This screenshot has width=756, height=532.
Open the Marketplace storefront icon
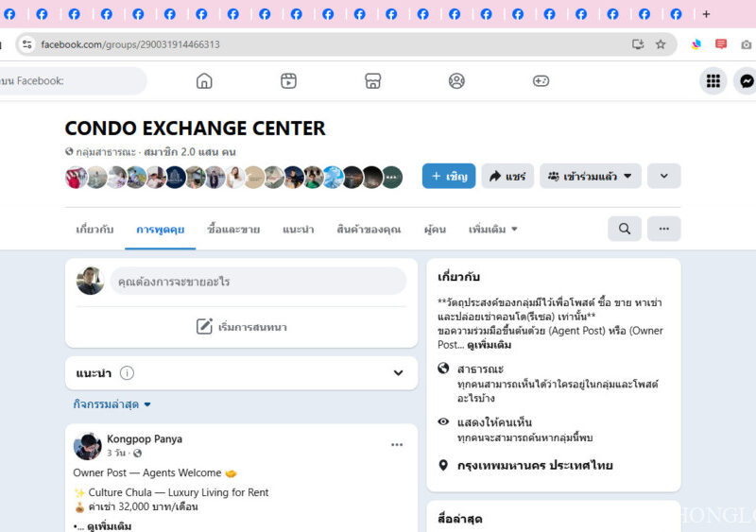[372, 80]
